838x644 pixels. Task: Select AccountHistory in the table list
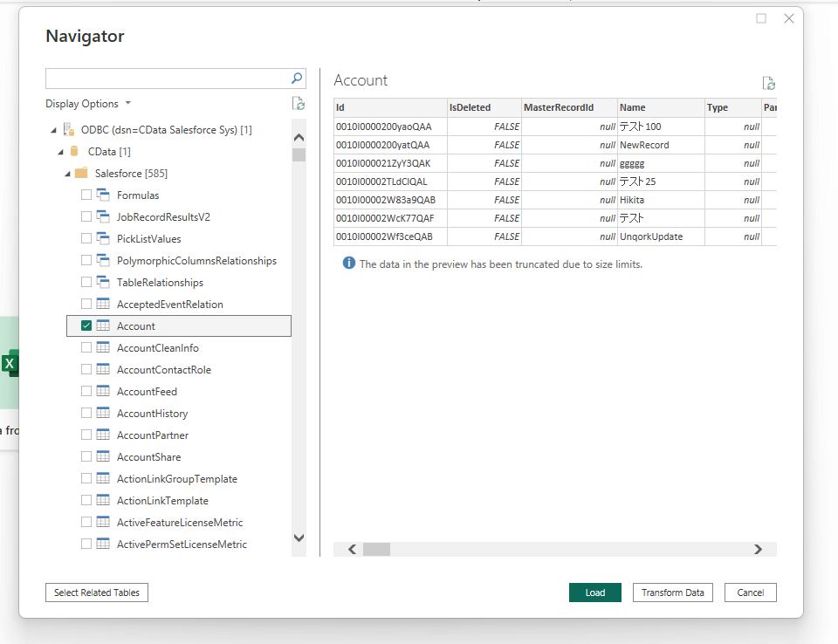pyautogui.click(x=152, y=414)
